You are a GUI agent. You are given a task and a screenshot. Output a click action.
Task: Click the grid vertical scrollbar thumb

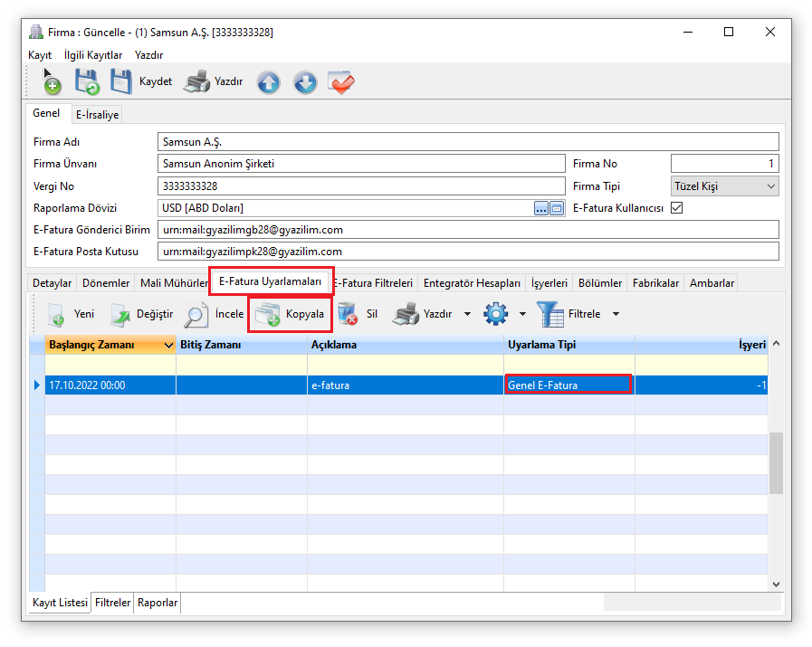[x=776, y=462]
